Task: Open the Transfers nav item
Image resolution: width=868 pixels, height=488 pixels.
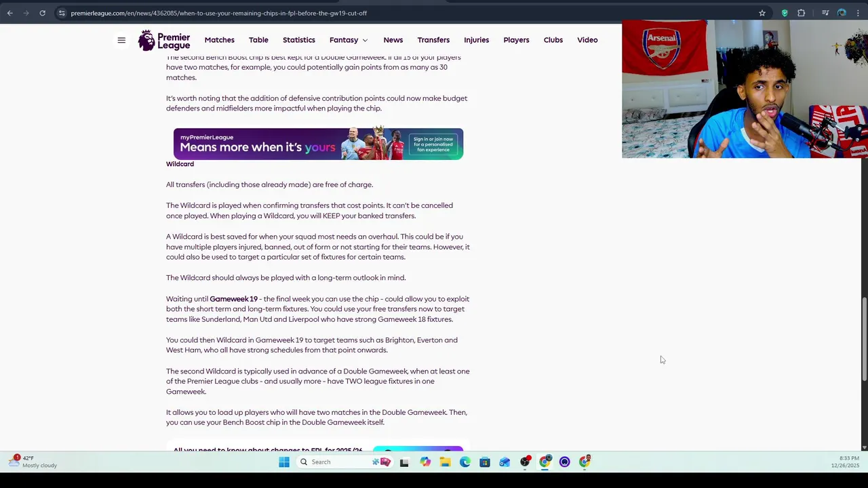Action: (x=433, y=40)
